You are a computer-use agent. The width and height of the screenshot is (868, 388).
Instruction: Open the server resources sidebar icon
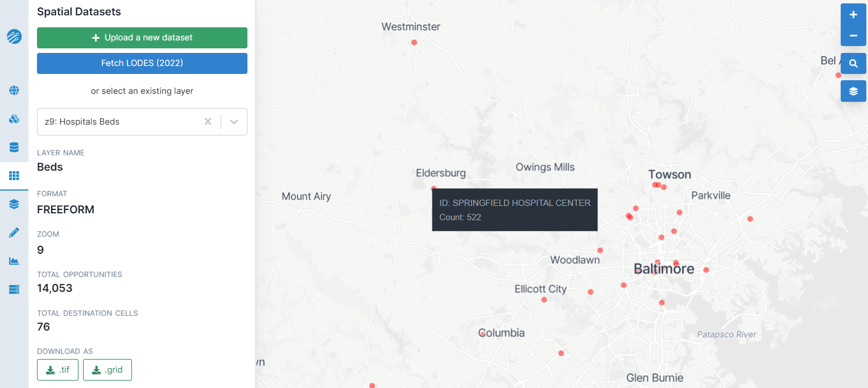click(14, 290)
